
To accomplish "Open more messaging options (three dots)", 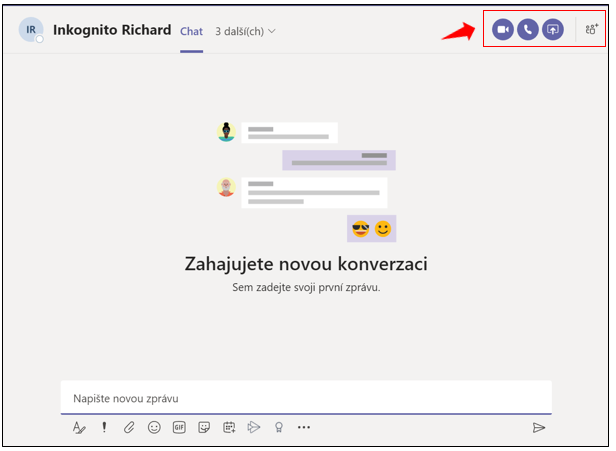I will pyautogui.click(x=304, y=427).
